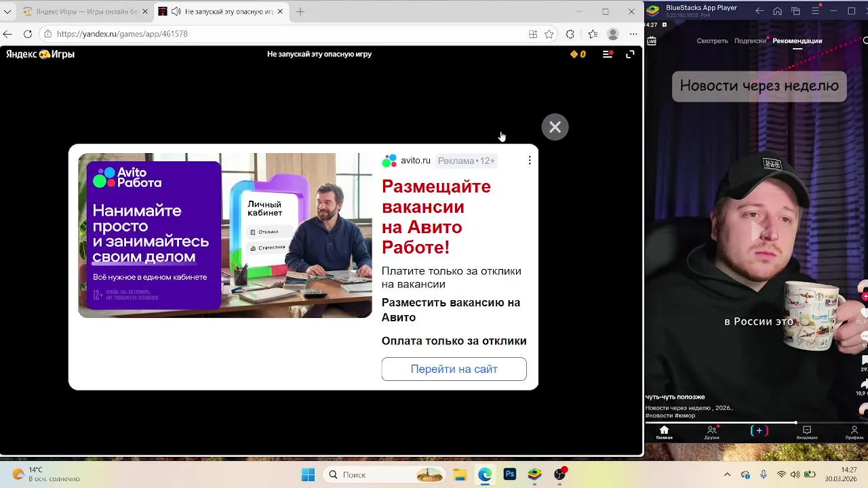Screen dimensions: 868x488
Task: Open the split screen browser icon
Action: (533, 34)
